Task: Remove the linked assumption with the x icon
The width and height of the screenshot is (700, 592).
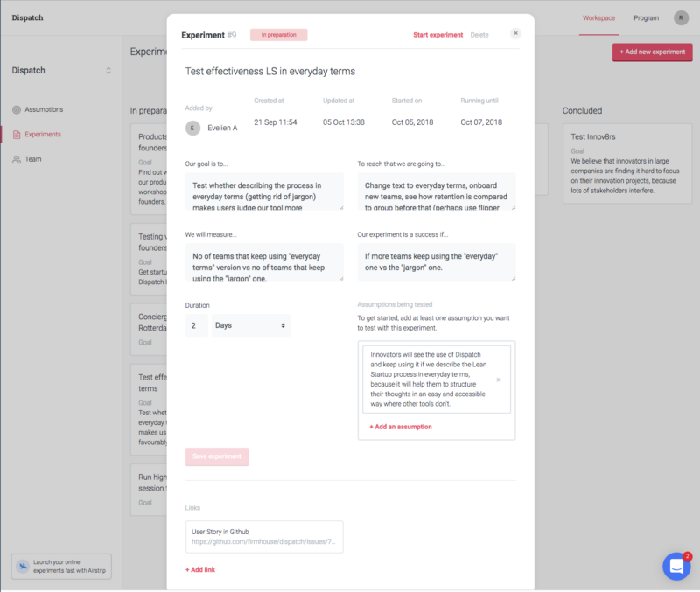Action: pyautogui.click(x=499, y=380)
